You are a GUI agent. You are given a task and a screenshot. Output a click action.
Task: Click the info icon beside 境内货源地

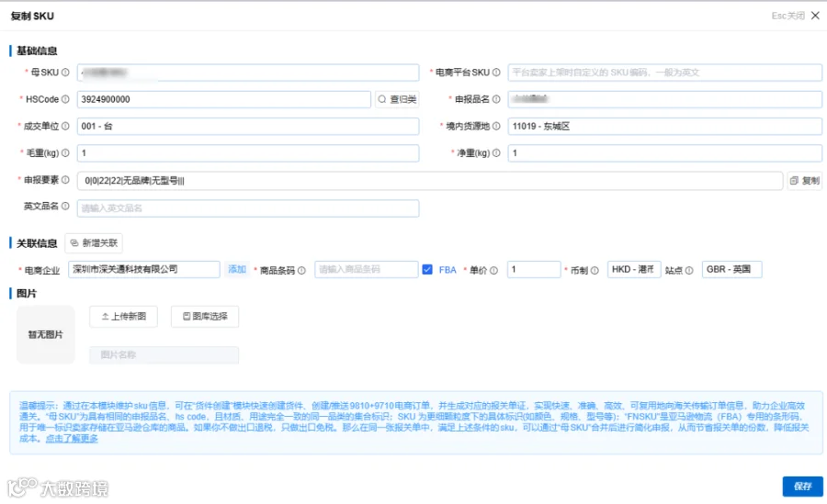point(496,126)
